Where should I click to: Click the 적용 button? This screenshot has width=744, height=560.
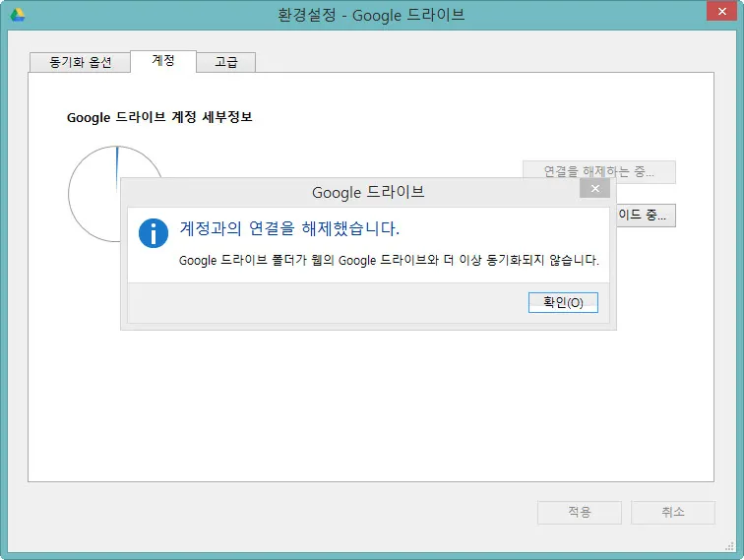point(580,512)
